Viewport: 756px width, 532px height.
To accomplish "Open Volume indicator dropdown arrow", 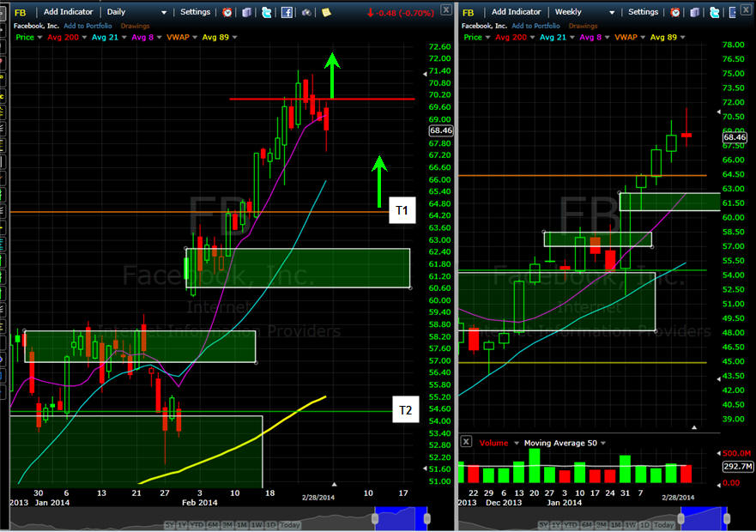I will (516, 444).
